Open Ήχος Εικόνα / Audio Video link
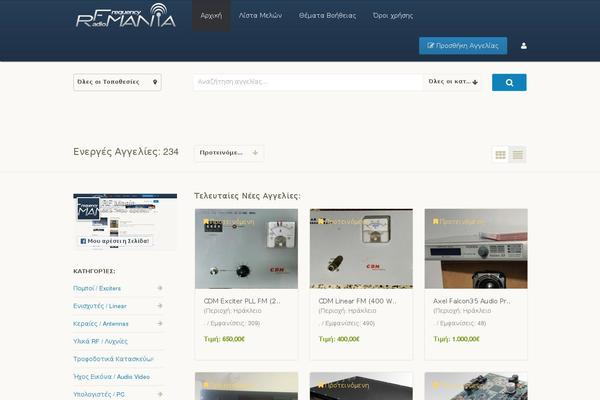 pyautogui.click(x=111, y=377)
